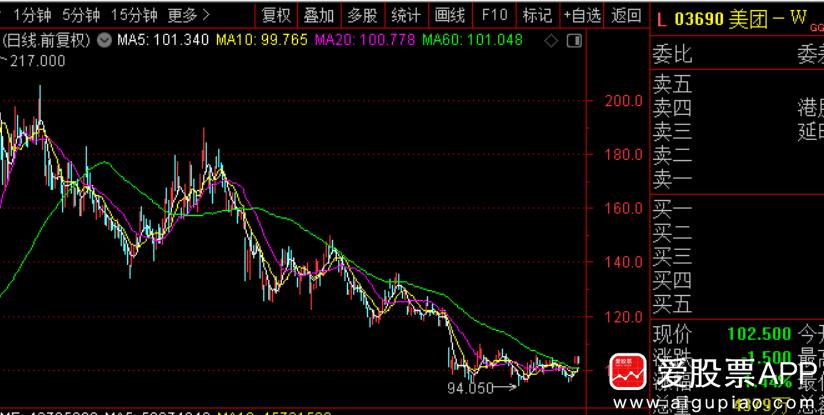824x415 pixels.
Task: Click the 94.050 low price marker
Action: tap(470, 388)
